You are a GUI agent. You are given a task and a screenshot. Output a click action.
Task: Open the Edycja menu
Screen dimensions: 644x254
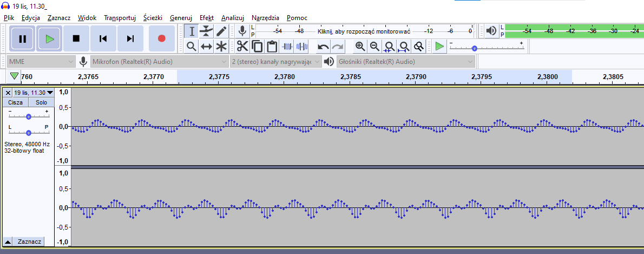point(31,18)
